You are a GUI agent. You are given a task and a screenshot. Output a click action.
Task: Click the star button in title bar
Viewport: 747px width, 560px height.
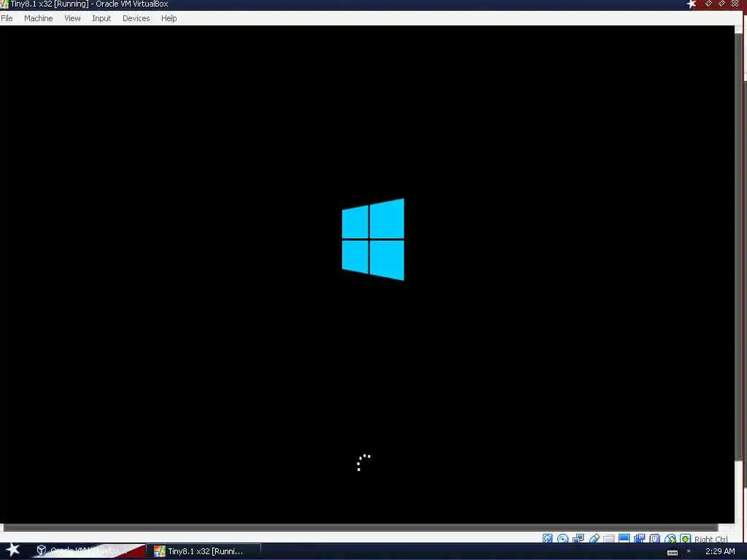pos(692,4)
